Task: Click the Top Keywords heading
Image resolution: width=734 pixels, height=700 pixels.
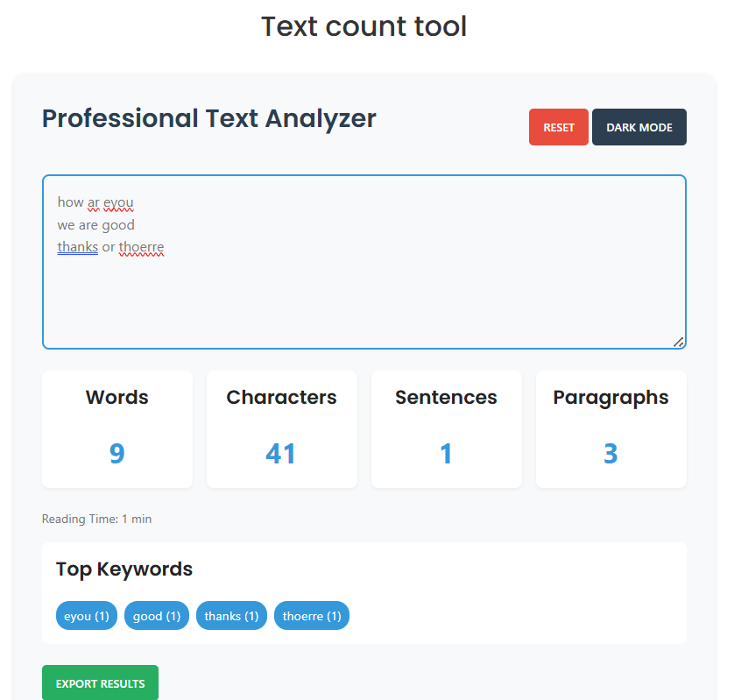Action: pyautogui.click(x=124, y=569)
